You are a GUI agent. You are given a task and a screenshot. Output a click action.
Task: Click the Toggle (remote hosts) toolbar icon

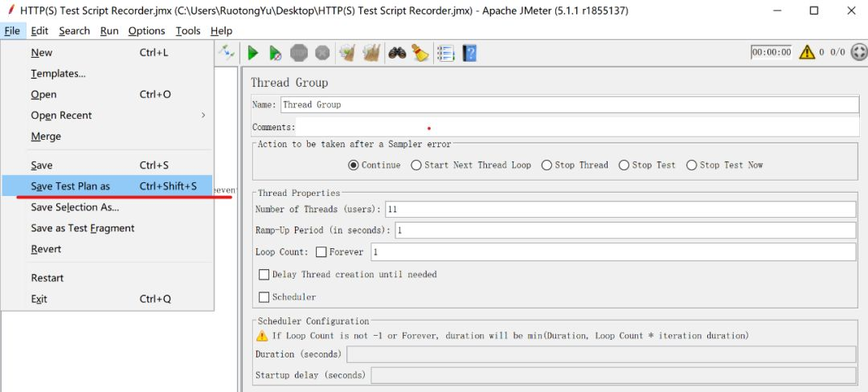click(x=226, y=52)
